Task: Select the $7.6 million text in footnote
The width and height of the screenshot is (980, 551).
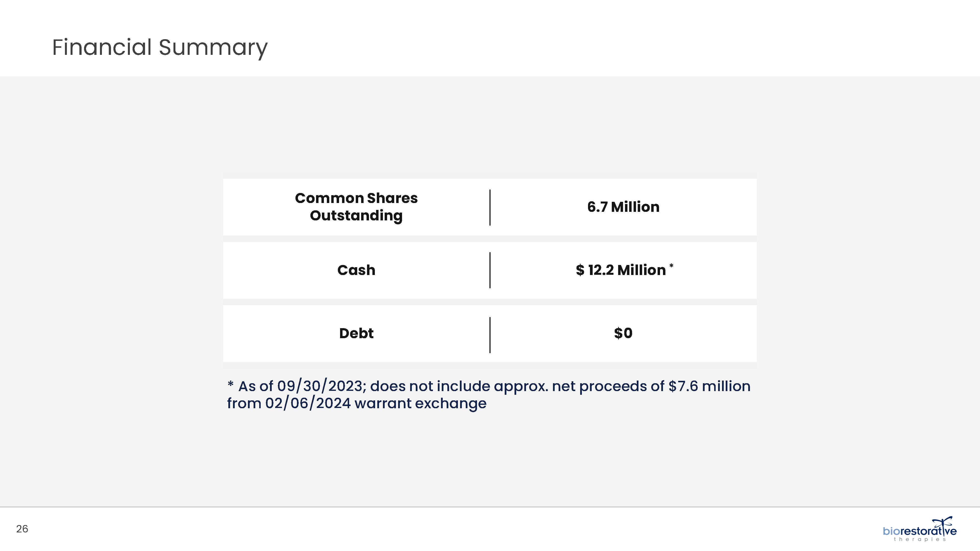Action: pyautogui.click(x=710, y=386)
